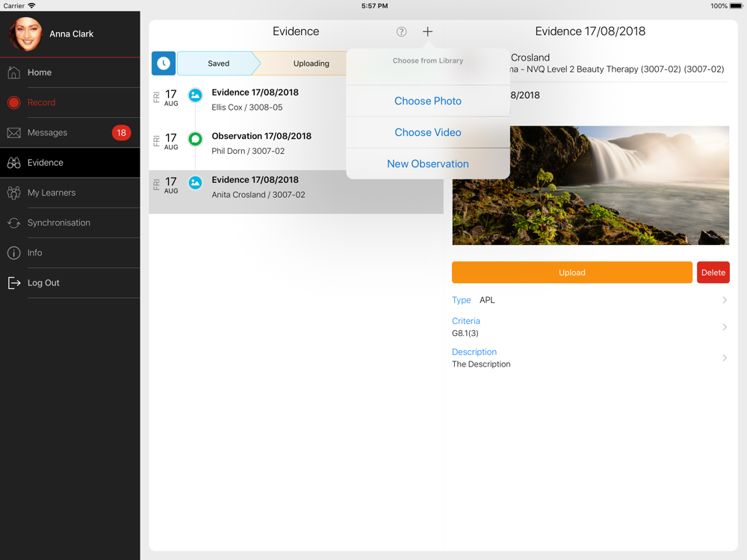Tap the photo icon beside Ellis Cox evidence
Image resolution: width=747 pixels, height=560 pixels.
point(195,96)
